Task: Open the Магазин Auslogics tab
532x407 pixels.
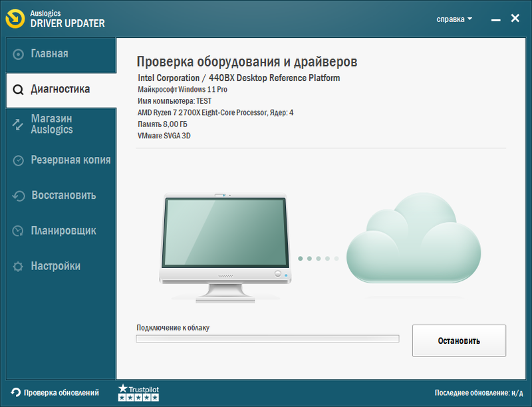Action: pyautogui.click(x=61, y=124)
